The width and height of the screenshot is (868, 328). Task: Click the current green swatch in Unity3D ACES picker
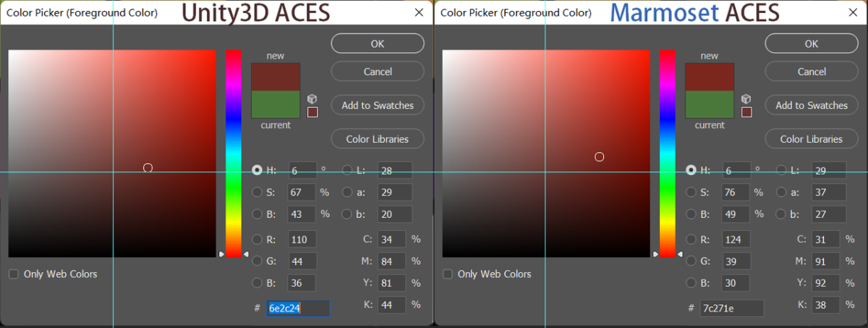276,104
